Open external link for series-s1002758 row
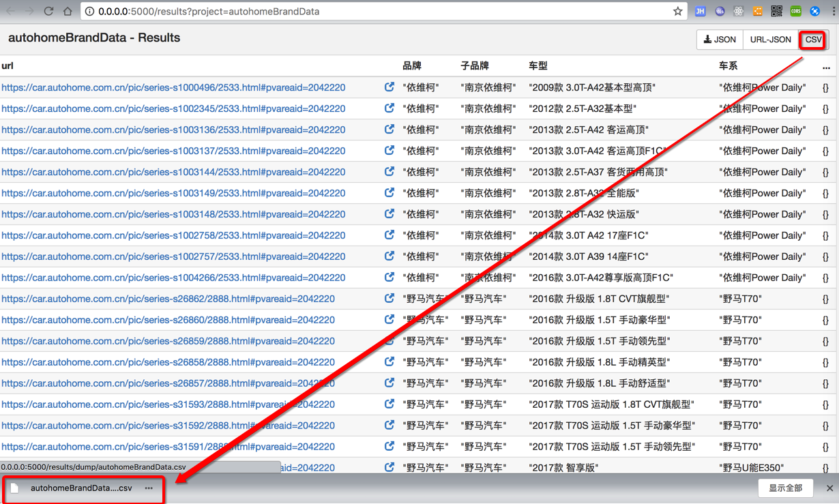This screenshot has width=839, height=504. (x=389, y=235)
